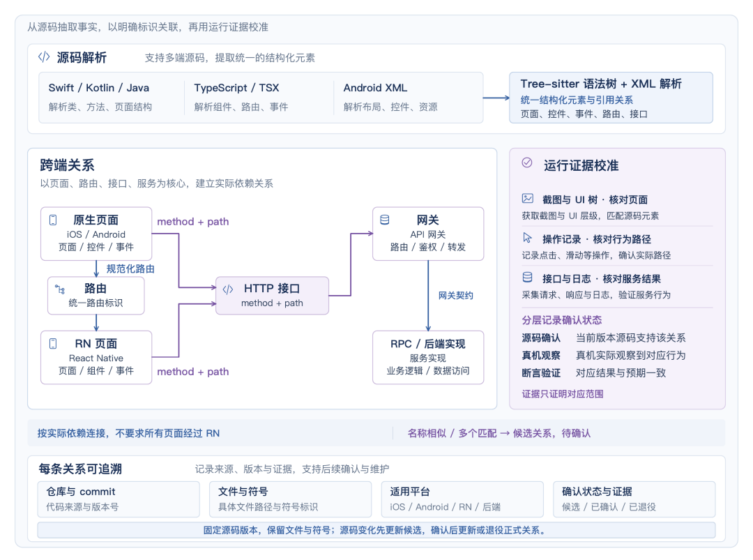This screenshot has width=753, height=560.
Task: Select the 适用平台 card title
Action: [x=410, y=492]
